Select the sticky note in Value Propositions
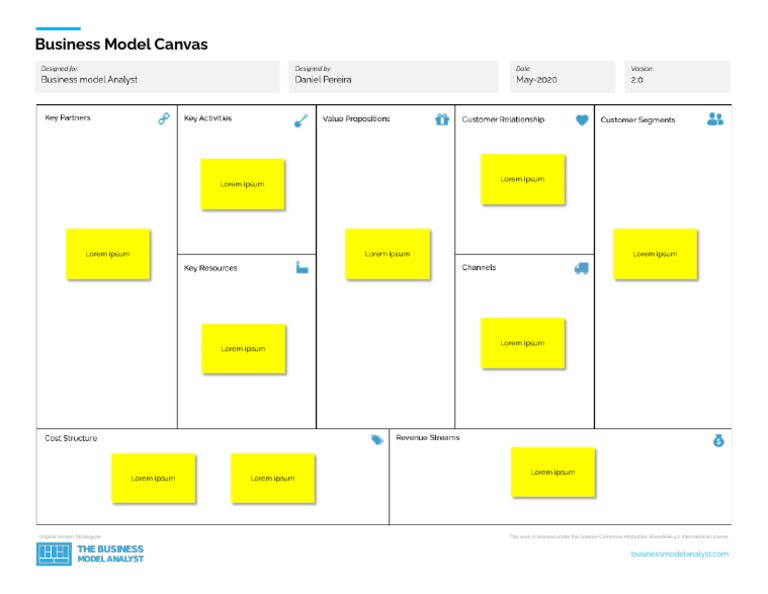This screenshot has height=594, width=768. (x=387, y=254)
